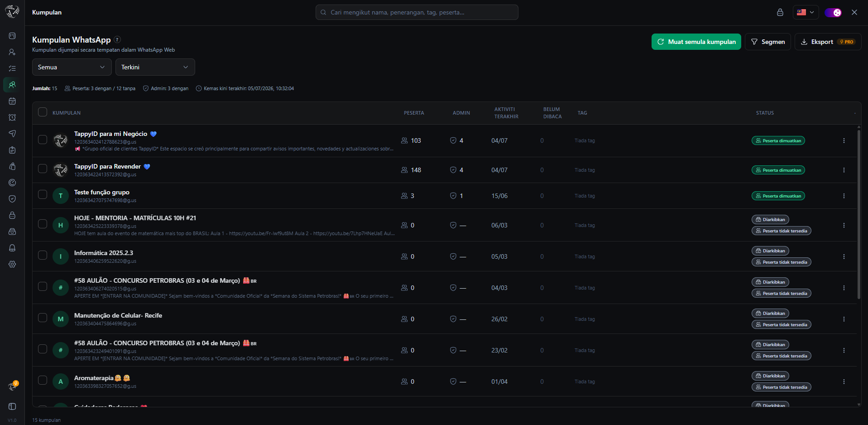Check the TappyID para Revender row
The image size is (868, 425).
pos(43,169)
